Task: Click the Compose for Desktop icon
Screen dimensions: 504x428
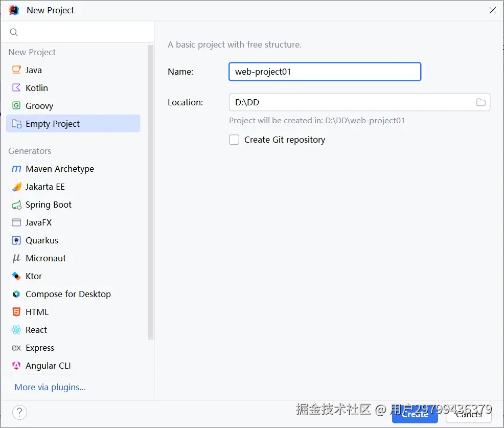Action: [16, 294]
